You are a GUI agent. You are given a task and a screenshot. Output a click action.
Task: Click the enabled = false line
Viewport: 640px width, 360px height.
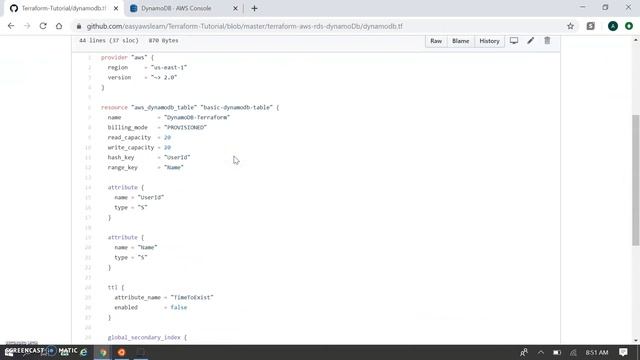coord(151,307)
